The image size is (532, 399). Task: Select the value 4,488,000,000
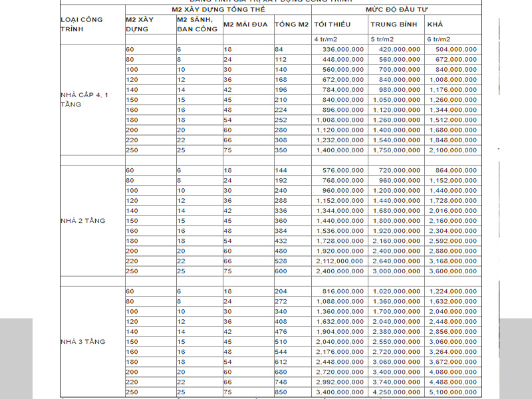click(x=453, y=382)
